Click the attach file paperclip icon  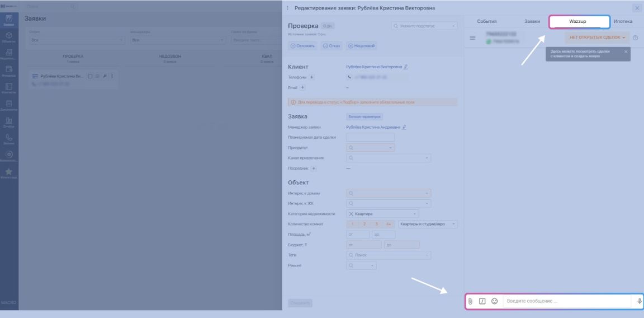[470, 301]
